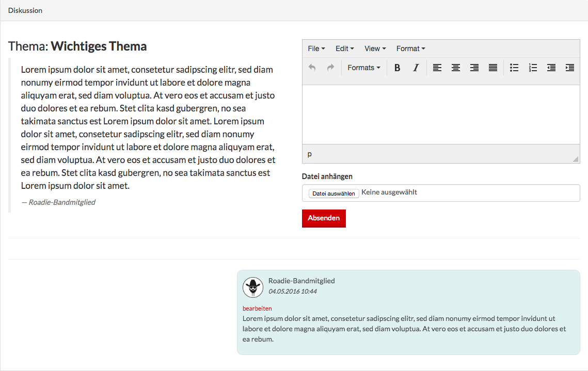
Task: Insert a bullet list
Action: coord(514,68)
